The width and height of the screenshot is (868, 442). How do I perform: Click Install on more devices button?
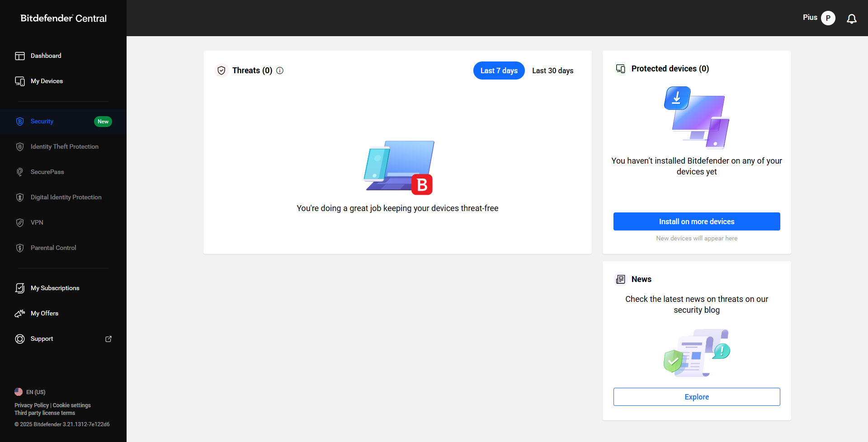tap(696, 221)
